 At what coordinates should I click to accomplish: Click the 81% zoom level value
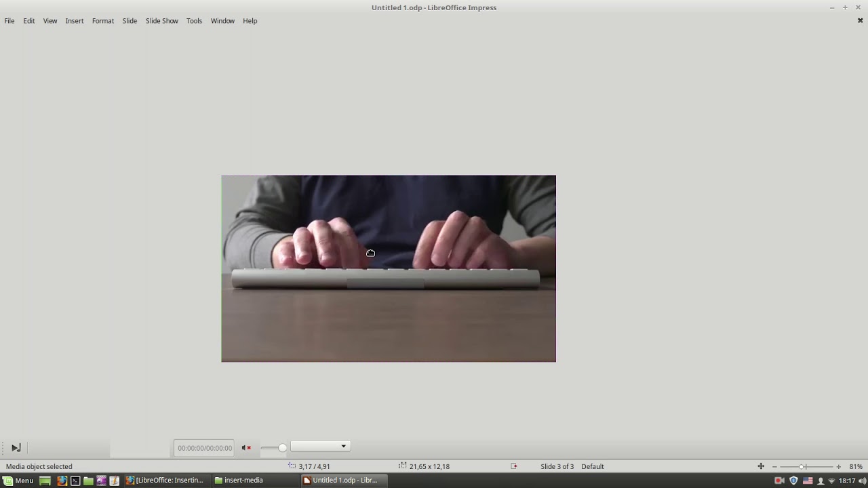(x=856, y=466)
